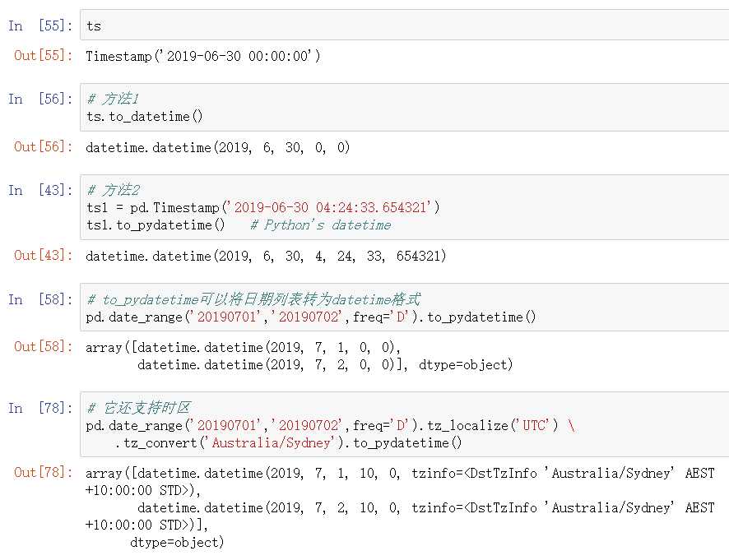Click the line containing tz_localize('UTC')
Viewport: 729px width, 560px height.
click(331, 426)
